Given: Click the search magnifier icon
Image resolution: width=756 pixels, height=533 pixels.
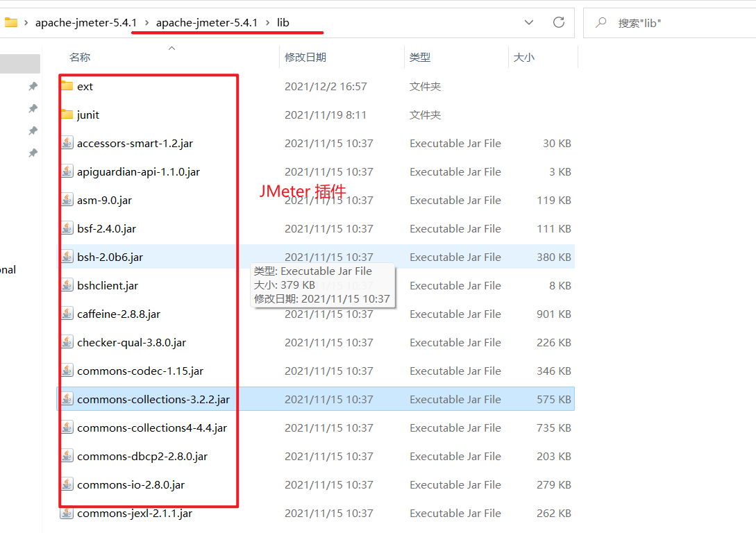Looking at the screenshot, I should click(x=600, y=23).
